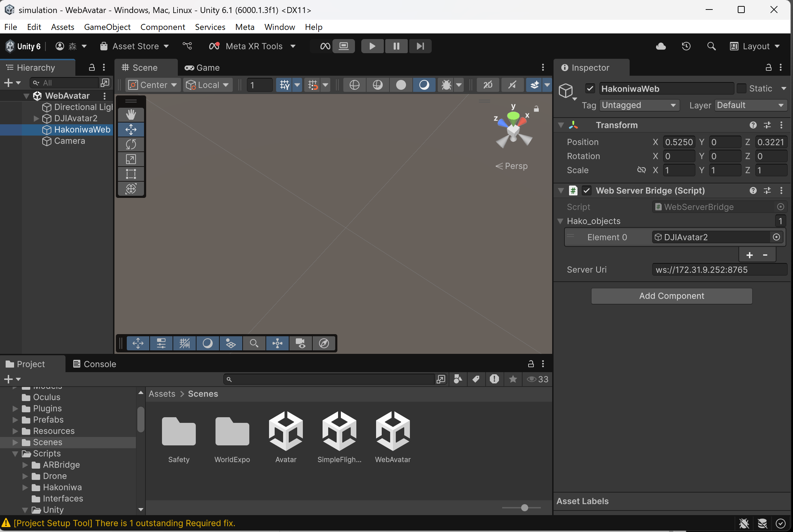Click the Add Component button
Image resolution: width=793 pixels, height=532 pixels.
[x=672, y=296]
